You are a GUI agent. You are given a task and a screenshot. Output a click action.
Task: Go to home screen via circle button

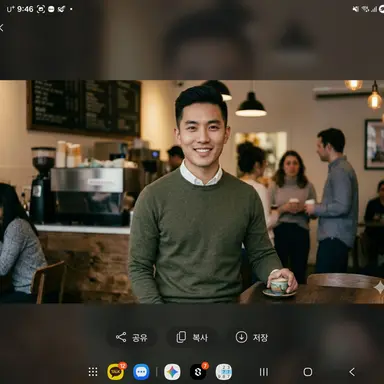point(308,372)
